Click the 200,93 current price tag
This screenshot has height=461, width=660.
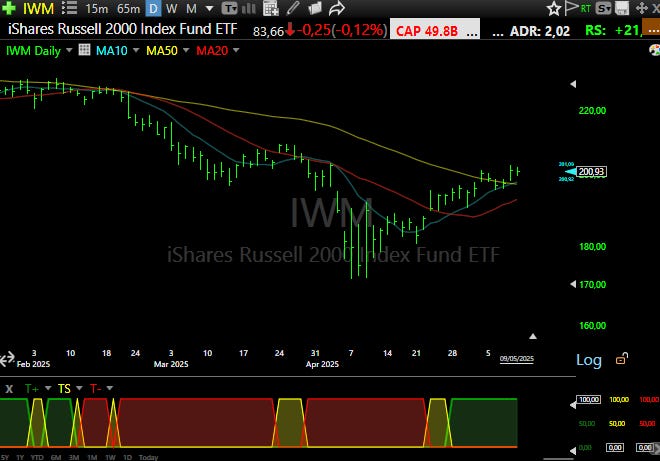(x=591, y=172)
